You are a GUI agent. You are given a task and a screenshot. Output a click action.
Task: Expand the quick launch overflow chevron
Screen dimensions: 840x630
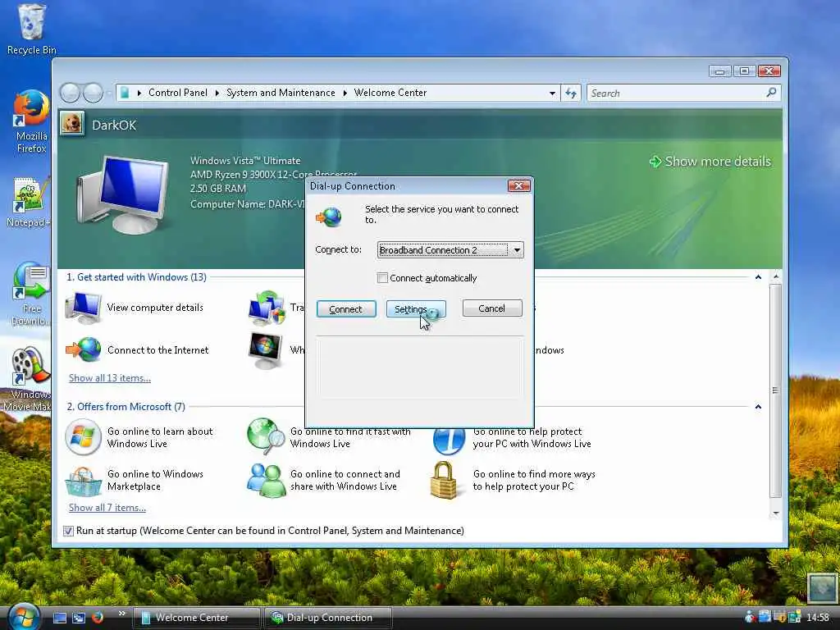121,614
